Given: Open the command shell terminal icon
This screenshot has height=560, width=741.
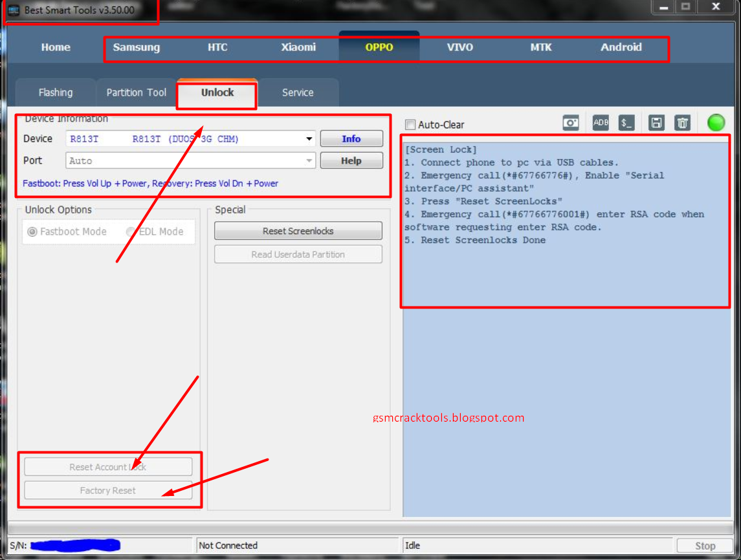Looking at the screenshot, I should point(626,124).
